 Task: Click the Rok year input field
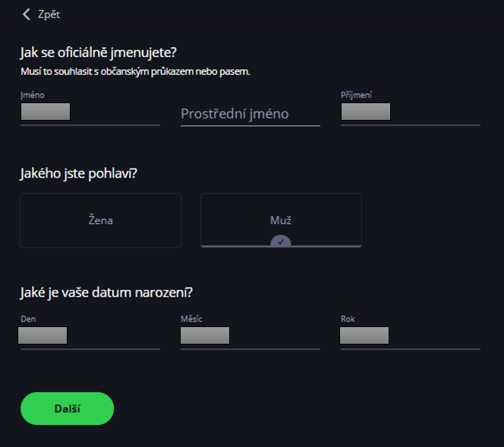click(x=410, y=336)
